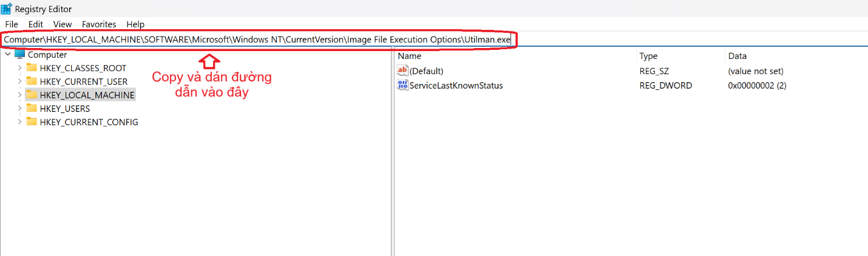Click the ServiceLastKnownStatus DWORD value icon

[402, 85]
